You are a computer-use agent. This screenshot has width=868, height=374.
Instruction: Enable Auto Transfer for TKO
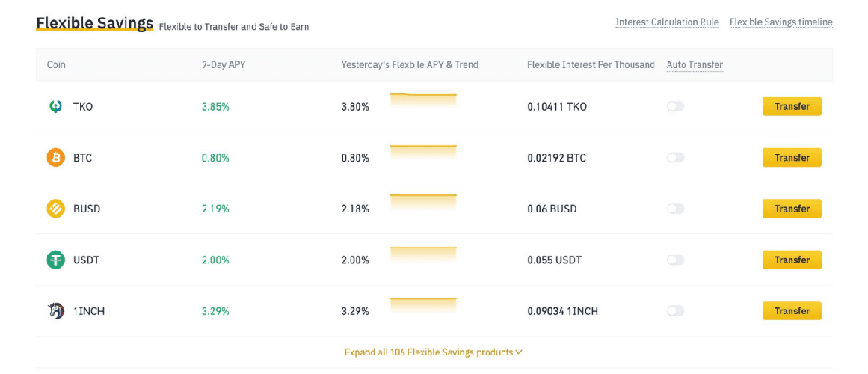click(x=675, y=107)
